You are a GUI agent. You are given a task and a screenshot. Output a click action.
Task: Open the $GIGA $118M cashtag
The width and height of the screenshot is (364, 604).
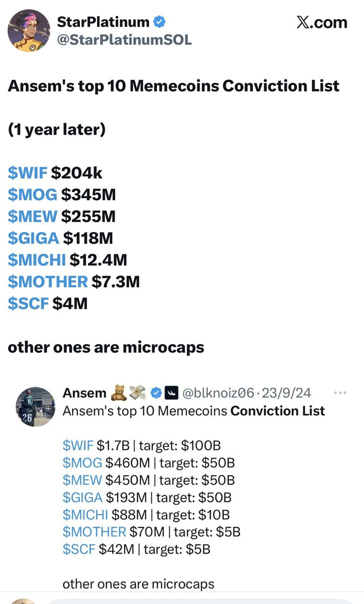(x=34, y=238)
